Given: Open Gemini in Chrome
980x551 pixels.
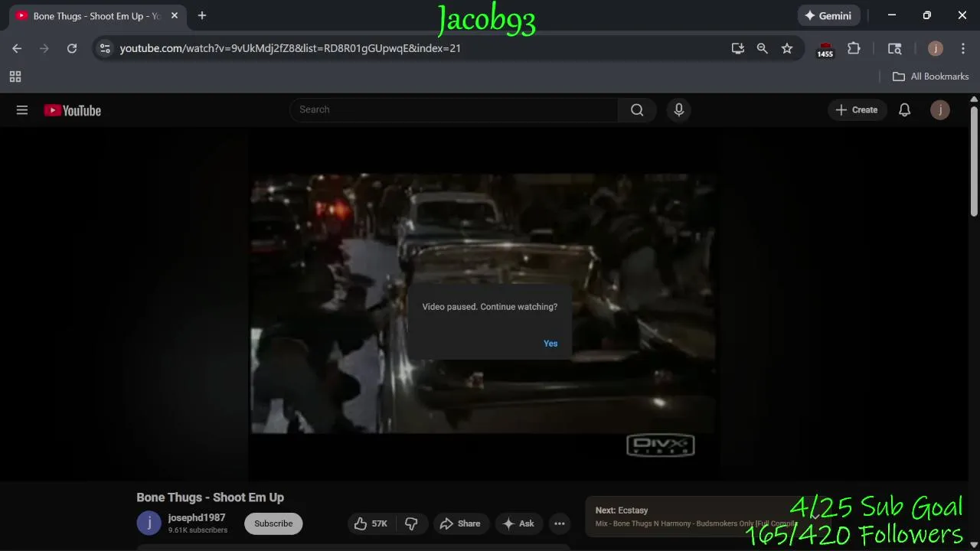Looking at the screenshot, I should point(828,15).
